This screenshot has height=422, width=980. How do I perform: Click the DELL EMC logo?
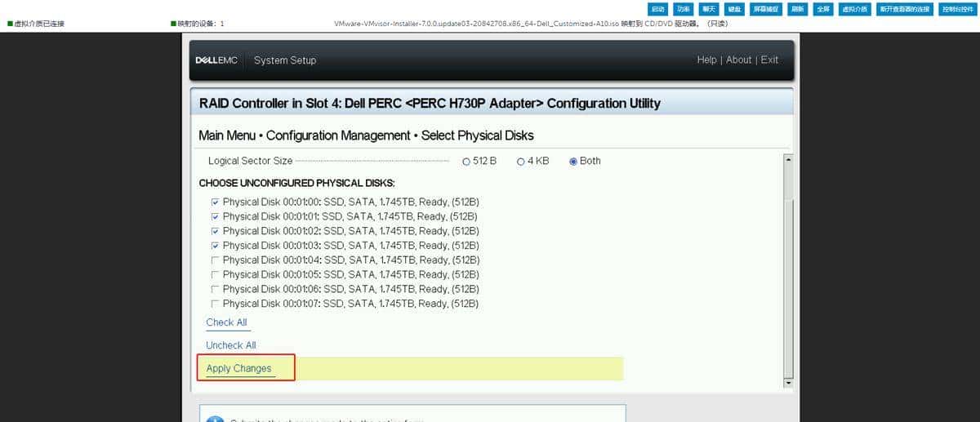[x=216, y=60]
